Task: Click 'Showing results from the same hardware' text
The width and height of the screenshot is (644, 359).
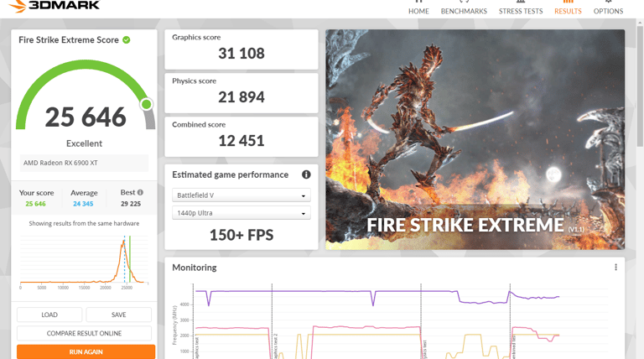Action: (84, 223)
